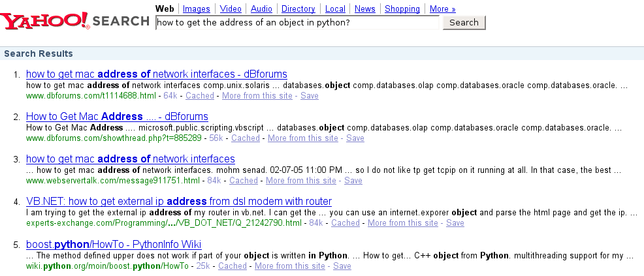Screen dimensions: 644x276
Task: Switch to the Video search tab
Action: (231, 9)
